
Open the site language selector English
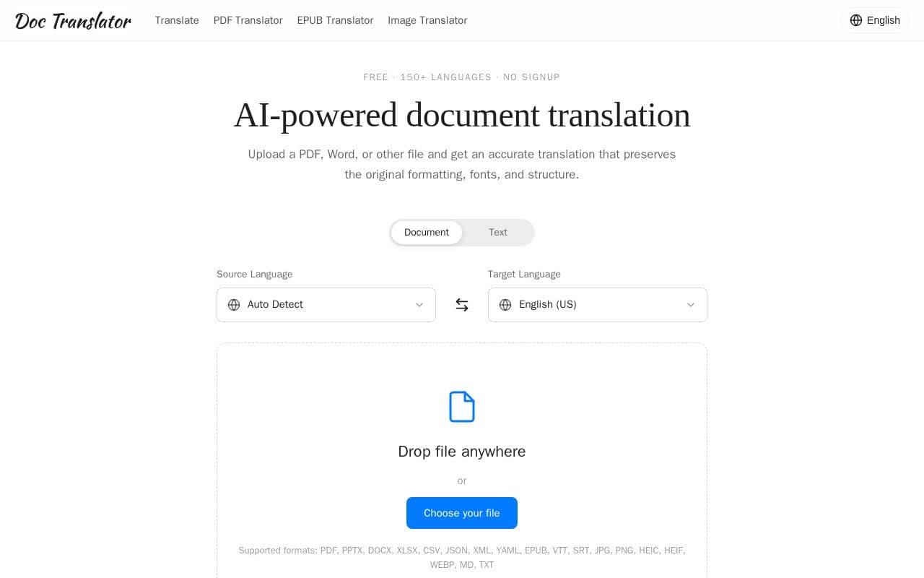(875, 20)
